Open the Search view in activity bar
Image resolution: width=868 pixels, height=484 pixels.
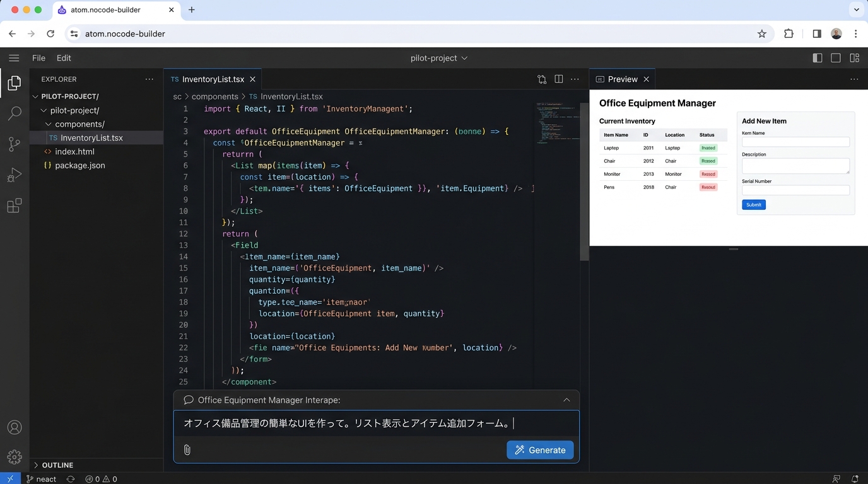point(14,113)
